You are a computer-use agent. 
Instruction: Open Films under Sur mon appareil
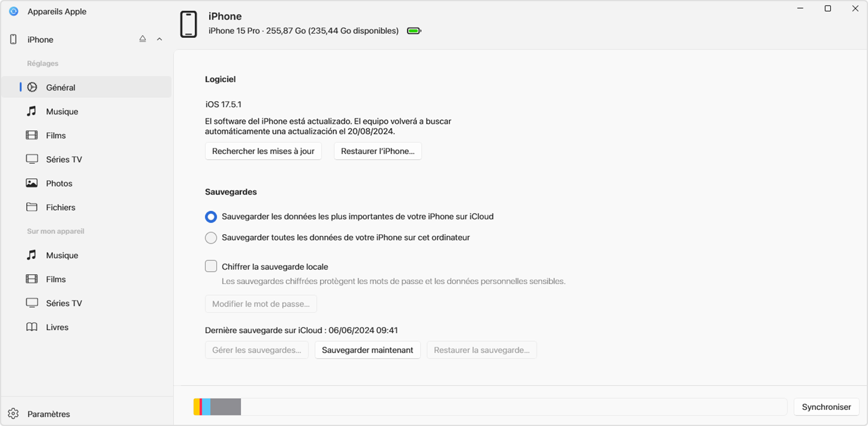pyautogui.click(x=86, y=279)
